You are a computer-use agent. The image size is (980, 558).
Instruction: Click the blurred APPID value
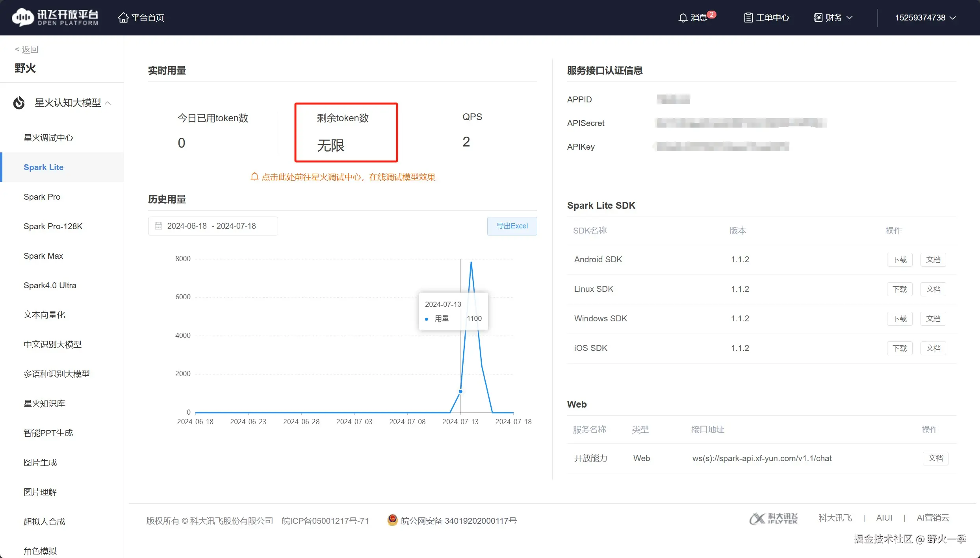(x=674, y=99)
